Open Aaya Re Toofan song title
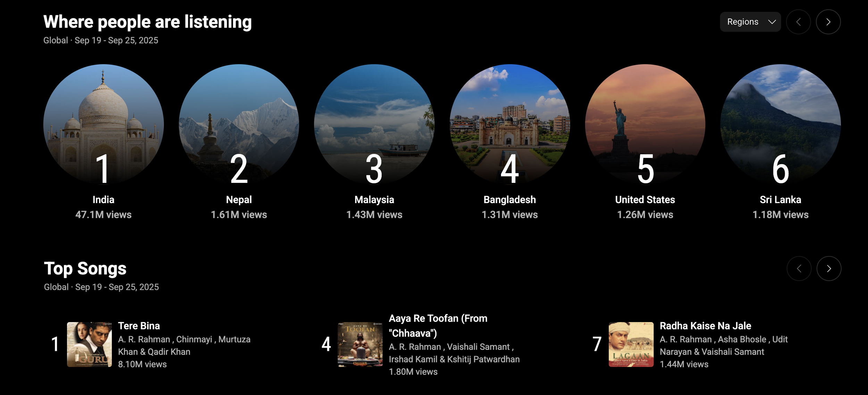This screenshot has width=868, height=395. tap(438, 326)
